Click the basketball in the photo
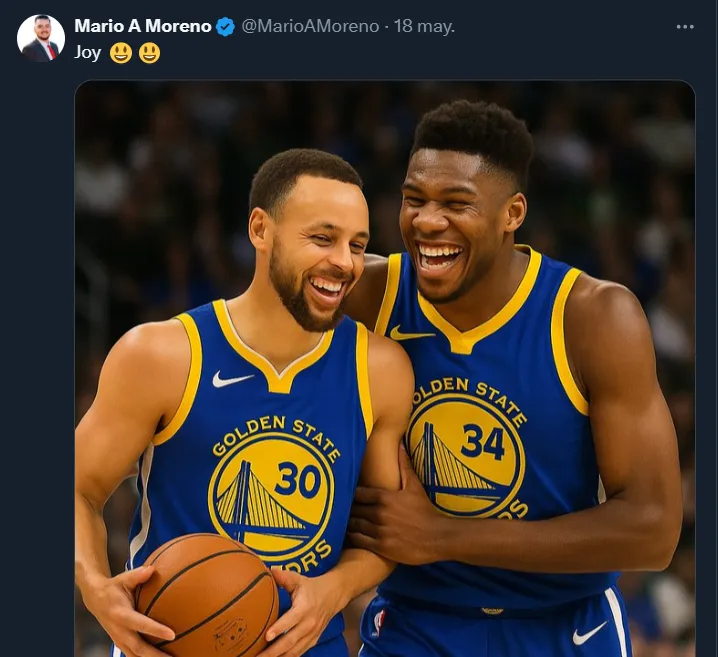This screenshot has height=657, width=718. pyautogui.click(x=207, y=596)
